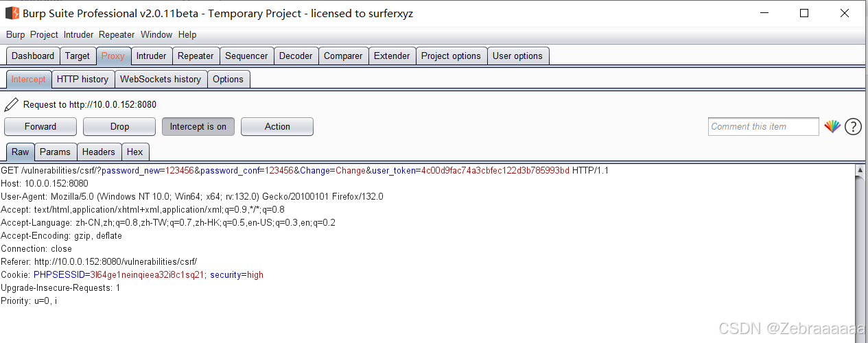
Task: Select the Intercept sub-tab
Action: point(28,80)
